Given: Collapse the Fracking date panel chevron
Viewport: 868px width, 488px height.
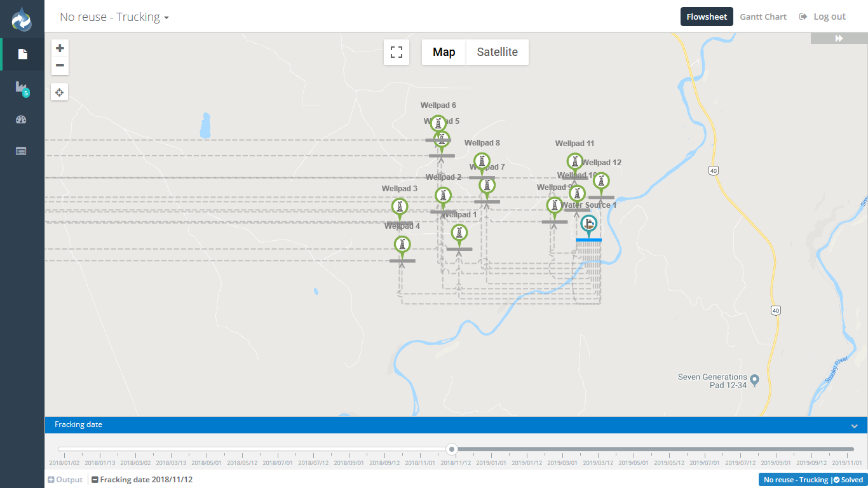Looking at the screenshot, I should coord(855,426).
